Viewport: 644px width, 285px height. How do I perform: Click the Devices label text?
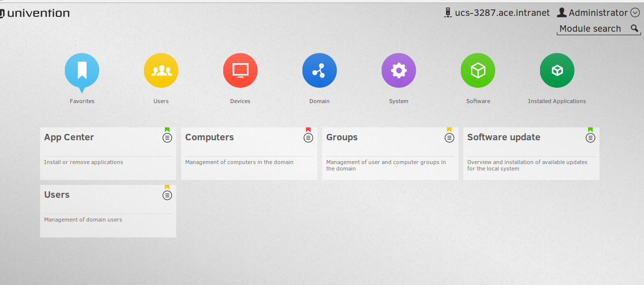pyautogui.click(x=241, y=101)
